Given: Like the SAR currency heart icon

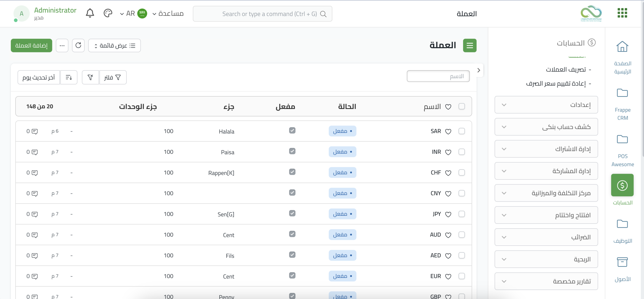Looking at the screenshot, I should [448, 131].
